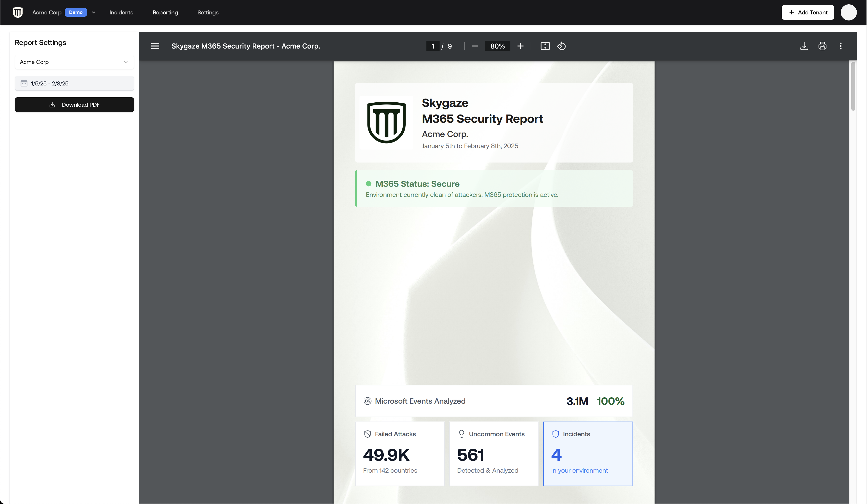The image size is (867, 504).
Task: Open the user avatar menu
Action: 849,12
